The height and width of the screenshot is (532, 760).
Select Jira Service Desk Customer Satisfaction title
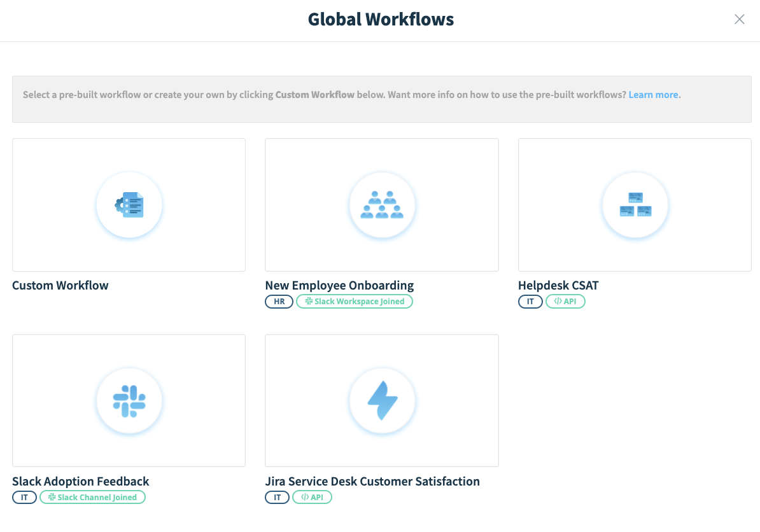372,481
